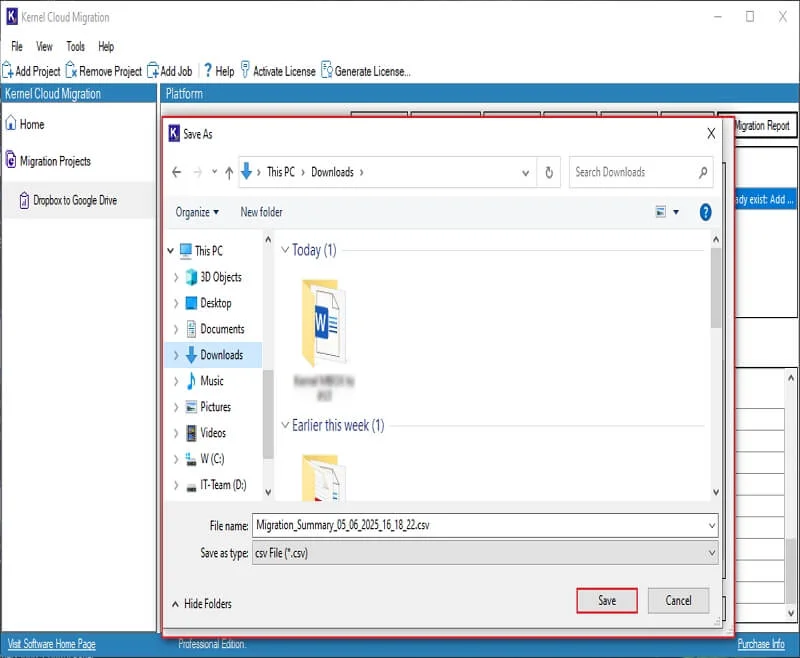Click the Remove Project toolbar icon
The height and width of the screenshot is (658, 800).
[71, 70]
